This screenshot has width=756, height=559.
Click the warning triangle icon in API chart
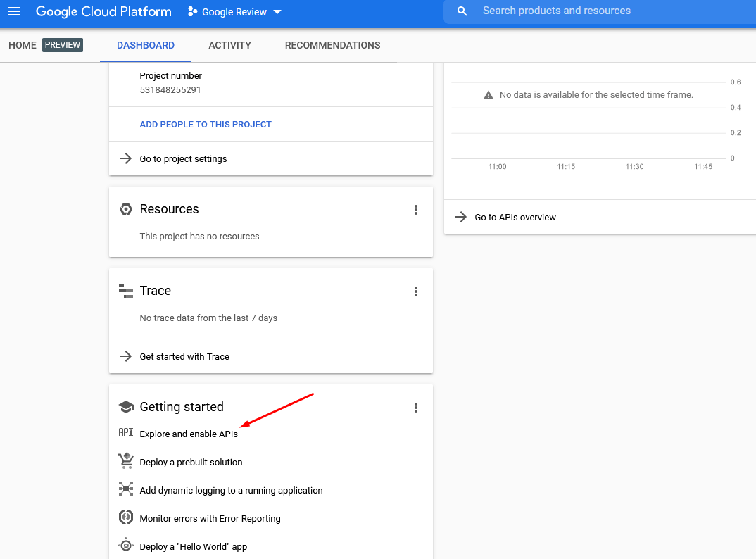489,95
